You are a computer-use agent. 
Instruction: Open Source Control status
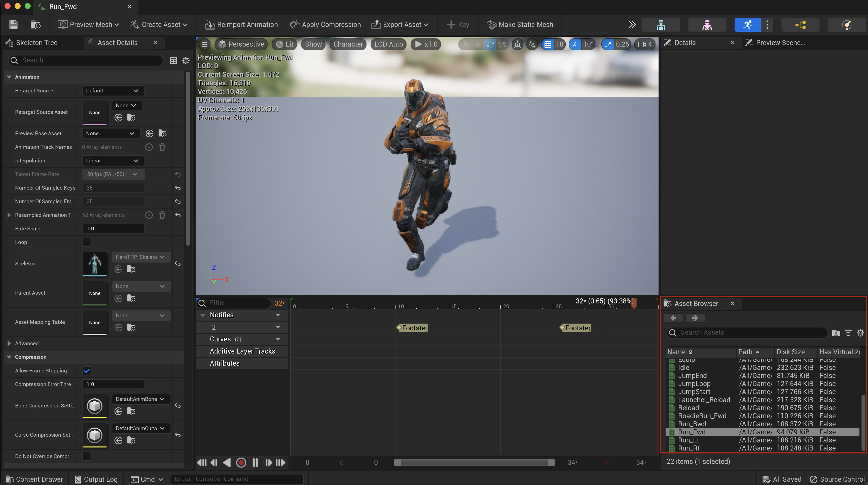pyautogui.click(x=837, y=479)
